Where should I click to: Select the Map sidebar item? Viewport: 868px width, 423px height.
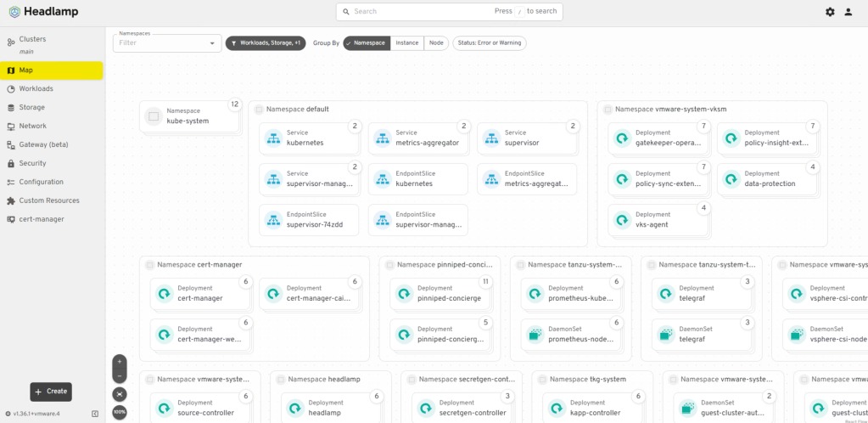(x=52, y=70)
